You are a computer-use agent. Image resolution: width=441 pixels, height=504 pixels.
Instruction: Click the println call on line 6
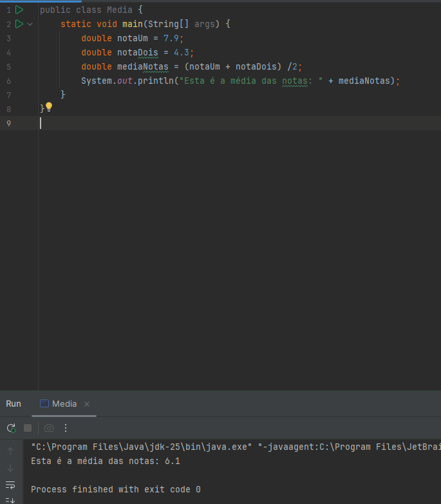pyautogui.click(x=156, y=81)
